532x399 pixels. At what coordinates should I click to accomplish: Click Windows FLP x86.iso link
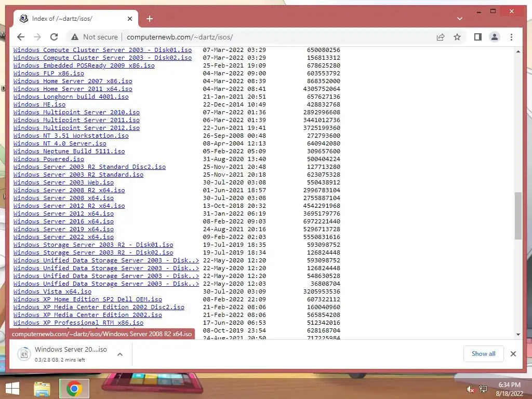point(48,73)
